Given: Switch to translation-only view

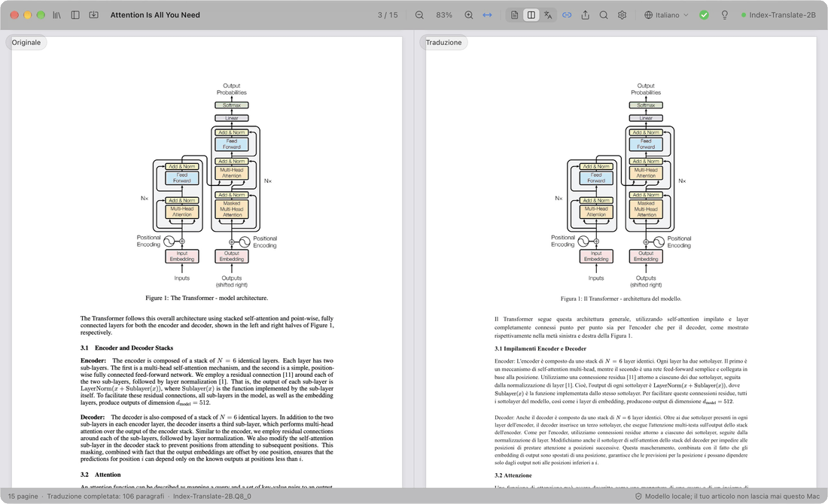Looking at the screenshot, I should point(548,15).
